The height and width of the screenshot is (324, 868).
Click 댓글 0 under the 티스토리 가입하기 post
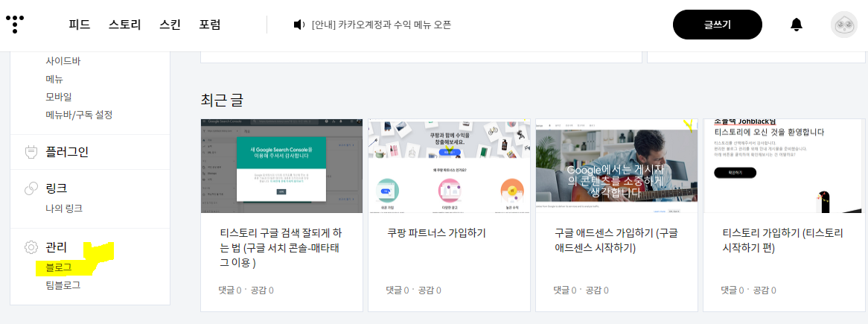click(x=733, y=290)
